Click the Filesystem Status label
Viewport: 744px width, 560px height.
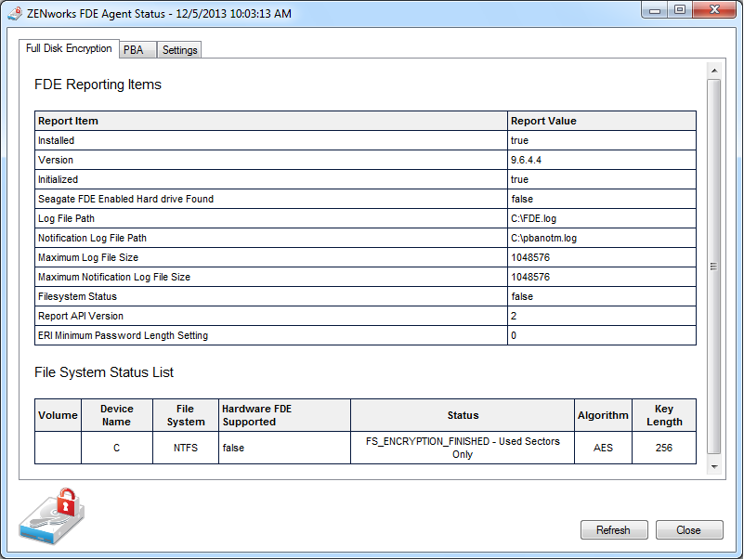coord(77,296)
